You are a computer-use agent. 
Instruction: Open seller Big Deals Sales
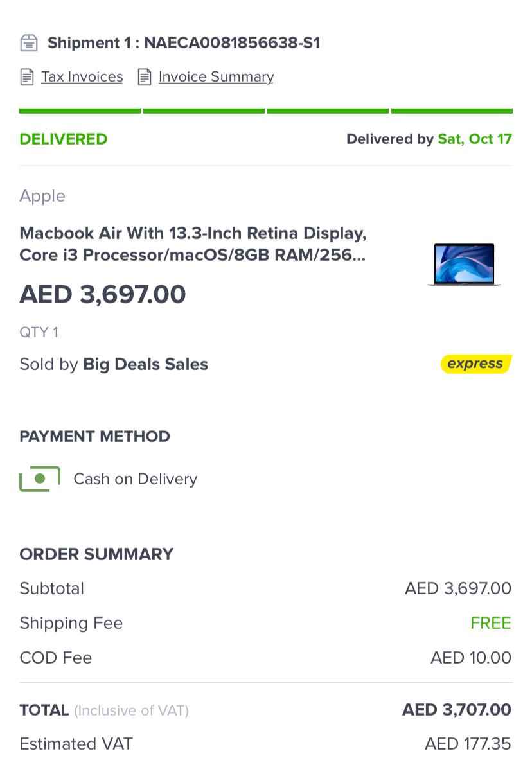click(x=145, y=364)
